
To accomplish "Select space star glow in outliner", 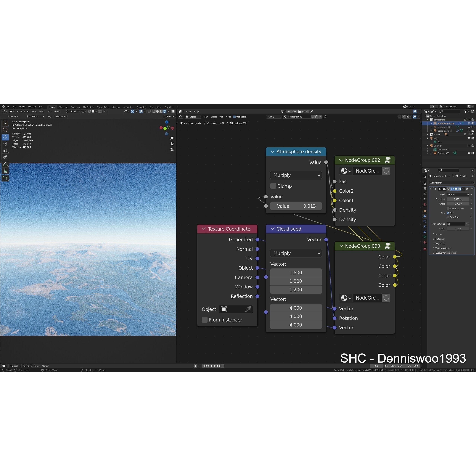I will pyautogui.click(x=445, y=131).
